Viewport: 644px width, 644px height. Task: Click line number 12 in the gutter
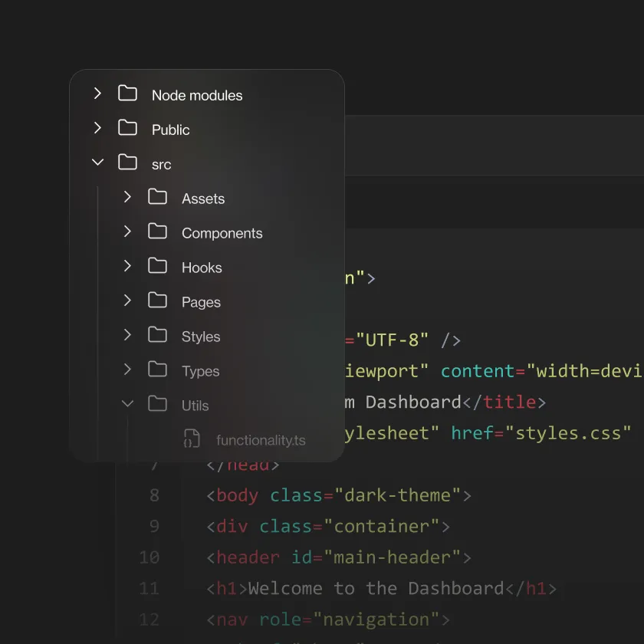pyautogui.click(x=149, y=619)
